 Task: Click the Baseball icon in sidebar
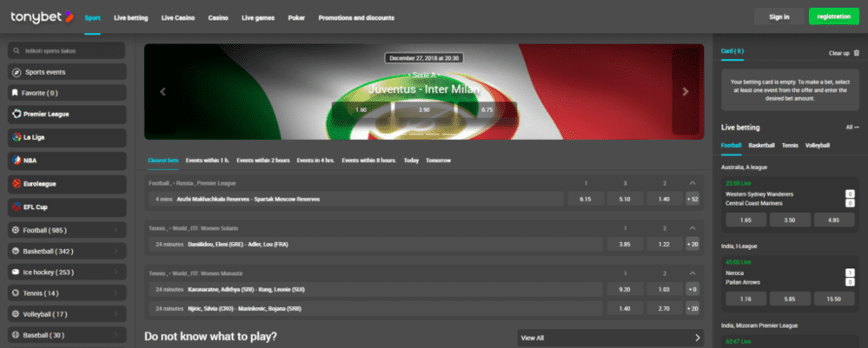click(x=16, y=335)
